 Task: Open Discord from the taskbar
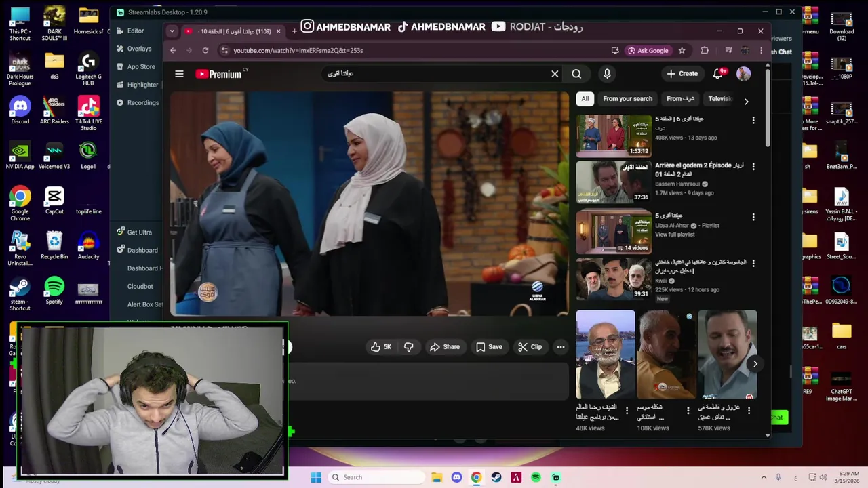(x=456, y=477)
